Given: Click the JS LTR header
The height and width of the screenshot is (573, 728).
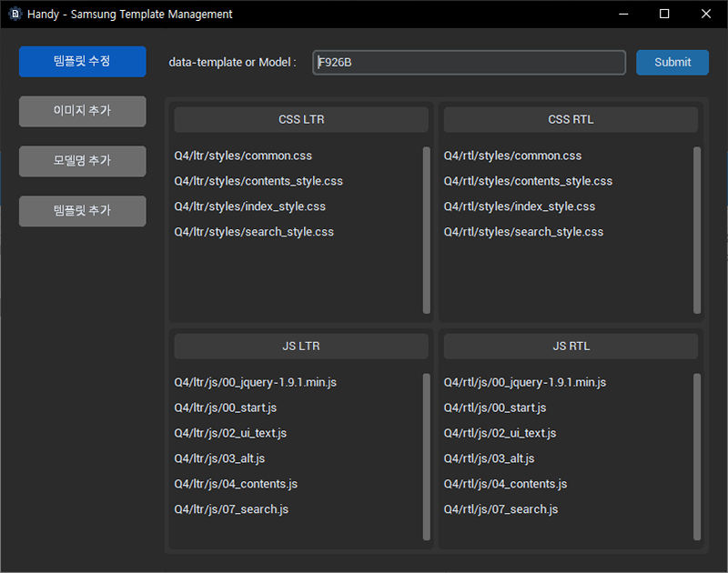Looking at the screenshot, I should click(x=301, y=347).
